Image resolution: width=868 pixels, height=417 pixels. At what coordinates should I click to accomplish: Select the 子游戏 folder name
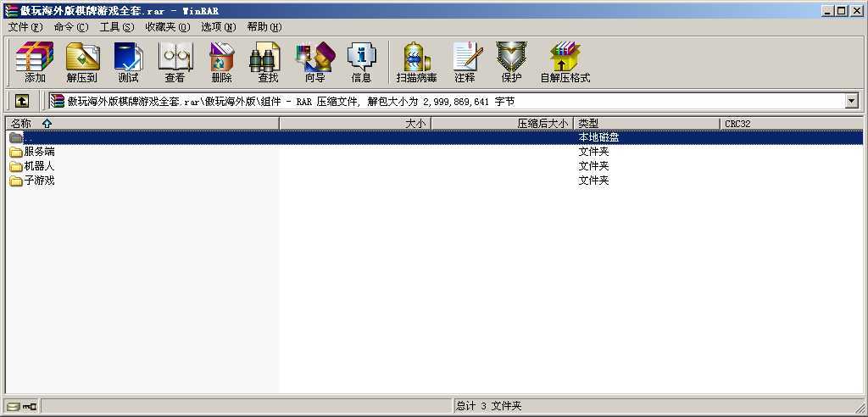(x=39, y=181)
